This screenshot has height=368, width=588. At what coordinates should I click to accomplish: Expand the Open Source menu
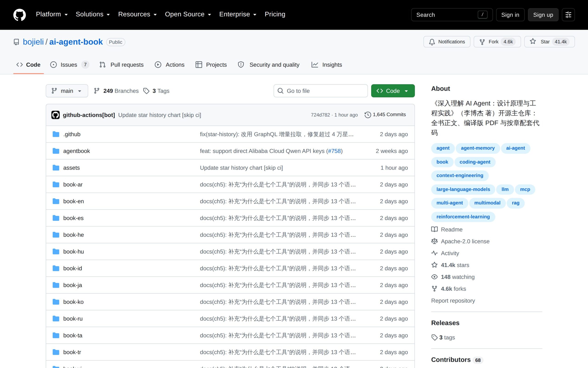pos(188,14)
